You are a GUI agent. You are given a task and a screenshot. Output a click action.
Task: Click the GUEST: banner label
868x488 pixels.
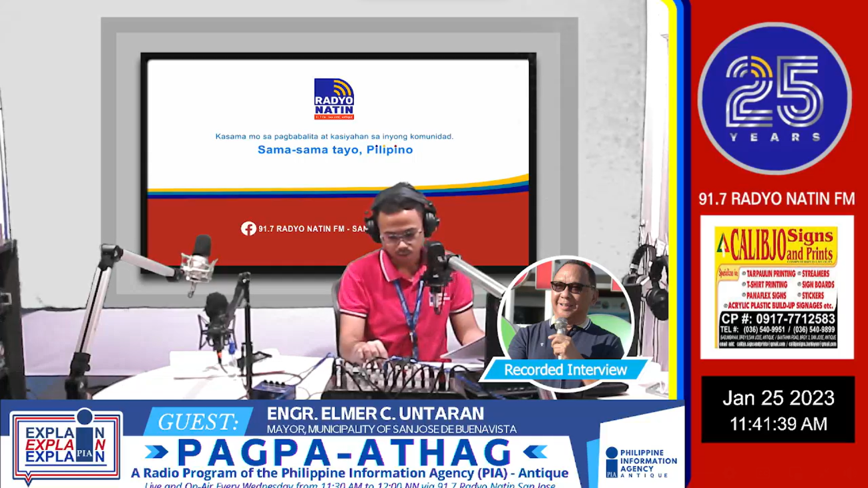(198, 422)
